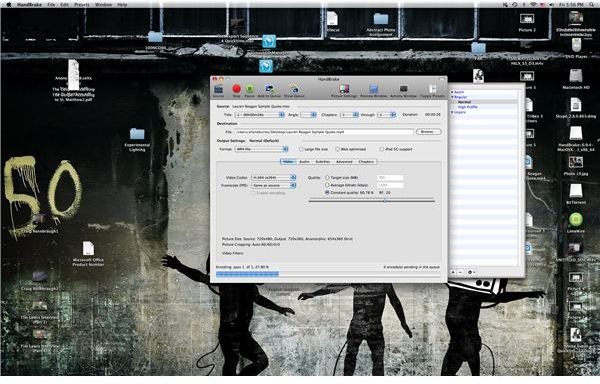
Task: Expand the Apple presets group
Action: pyautogui.click(x=452, y=92)
